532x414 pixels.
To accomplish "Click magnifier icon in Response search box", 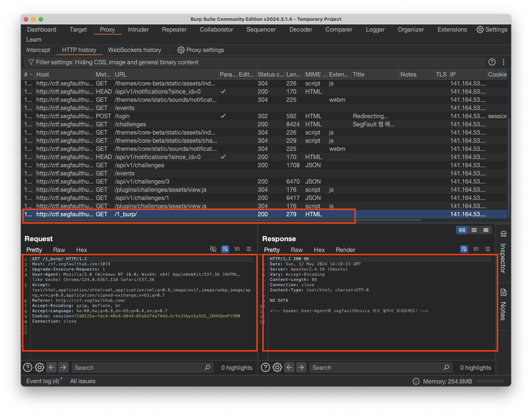I will pos(446,368).
